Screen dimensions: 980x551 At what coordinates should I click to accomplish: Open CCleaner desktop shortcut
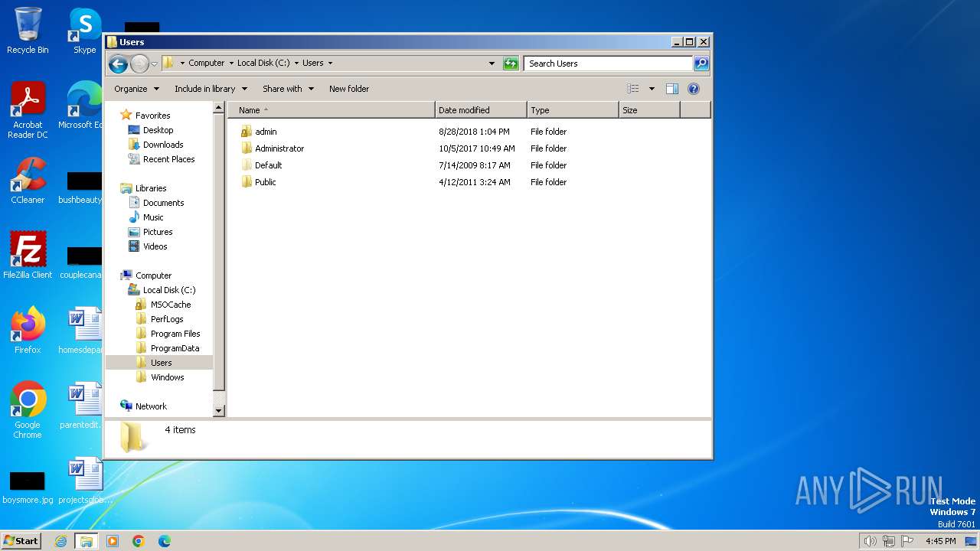coord(28,181)
